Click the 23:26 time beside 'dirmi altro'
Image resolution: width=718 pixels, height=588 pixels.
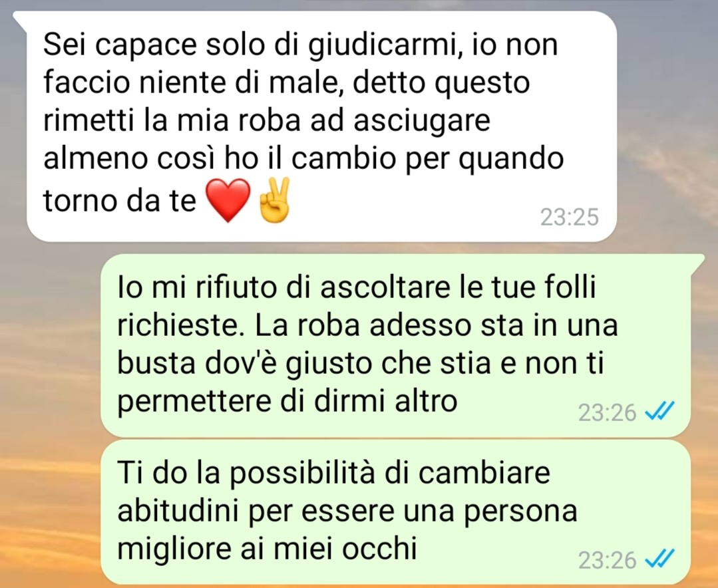(x=607, y=413)
